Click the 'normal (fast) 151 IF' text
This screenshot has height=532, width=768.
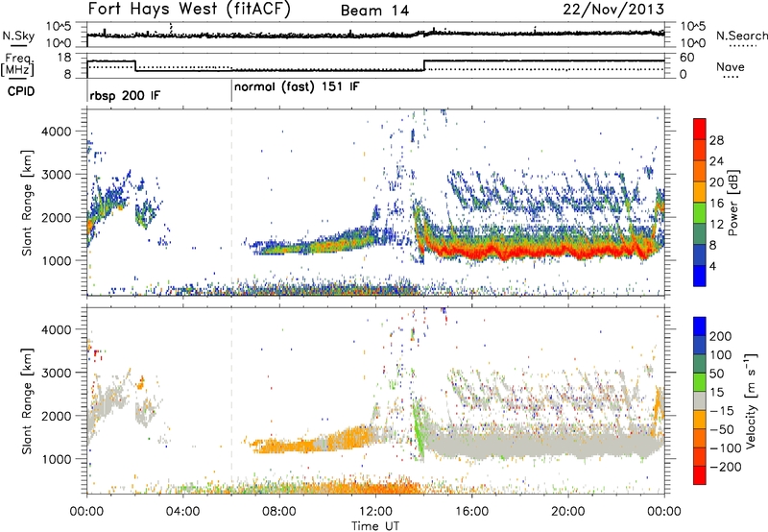point(297,87)
